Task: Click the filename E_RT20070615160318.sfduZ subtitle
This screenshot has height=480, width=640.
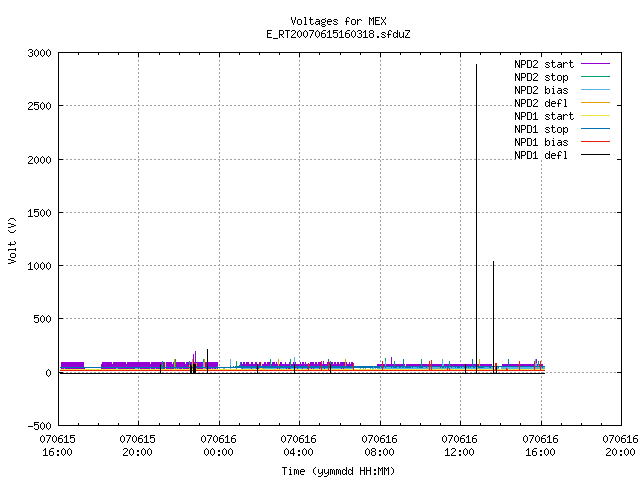Action: [x=338, y=34]
